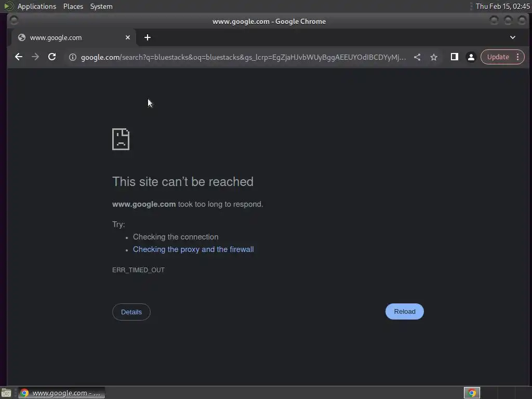Close the www.google.com tab
Viewport: 532px width, 399px height.
tap(128, 37)
